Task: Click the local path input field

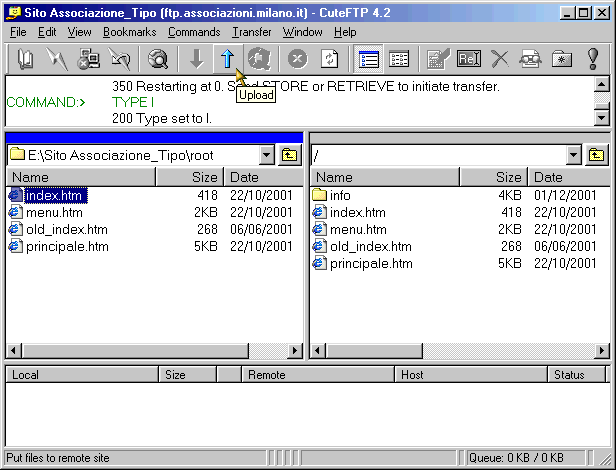Action: pyautogui.click(x=134, y=155)
